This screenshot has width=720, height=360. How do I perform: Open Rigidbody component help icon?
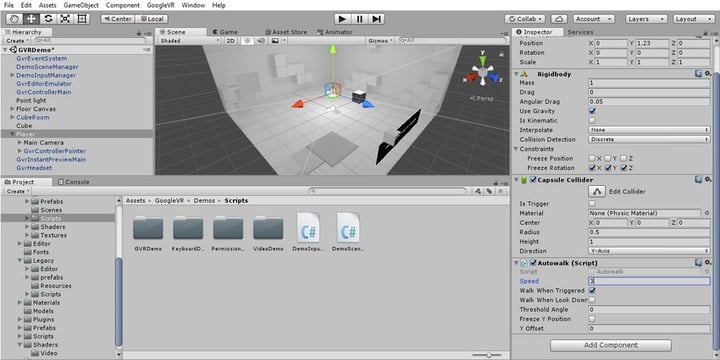coord(698,74)
